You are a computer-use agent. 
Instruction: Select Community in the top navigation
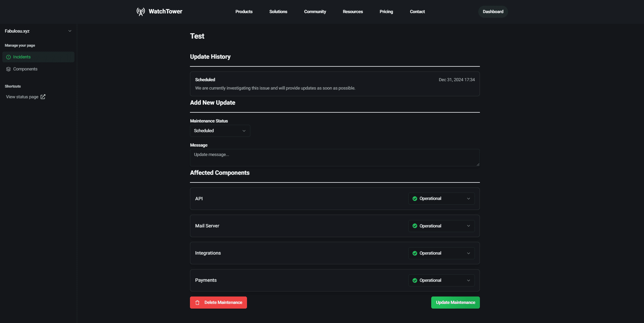click(315, 11)
